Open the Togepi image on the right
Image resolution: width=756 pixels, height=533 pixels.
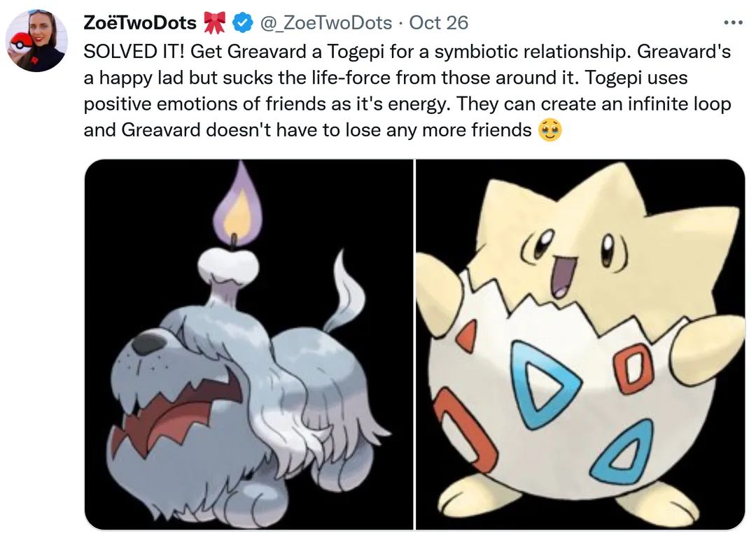580,344
